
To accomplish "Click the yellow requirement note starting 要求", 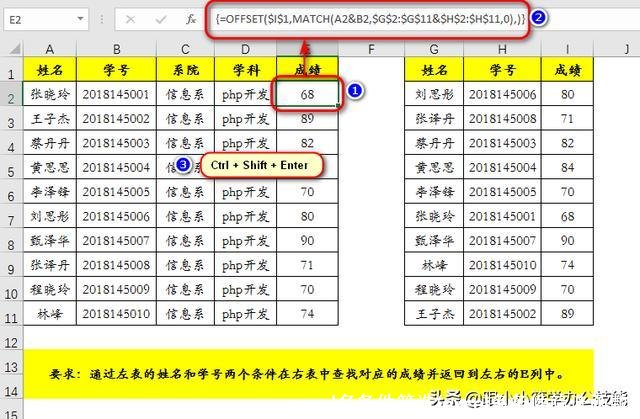I will (309, 374).
